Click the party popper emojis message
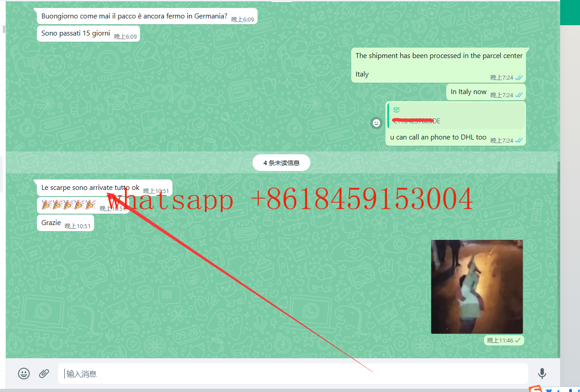This screenshot has width=580, height=392. [68, 205]
